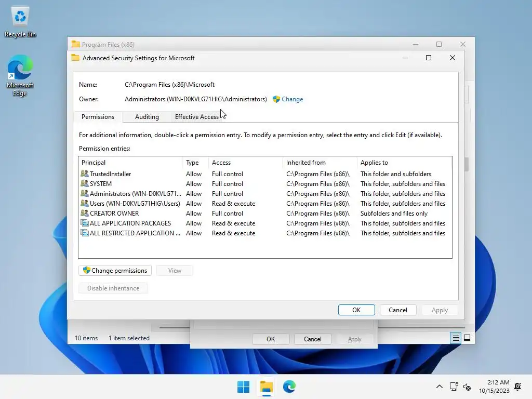Click the Users principal group icon

point(85,203)
